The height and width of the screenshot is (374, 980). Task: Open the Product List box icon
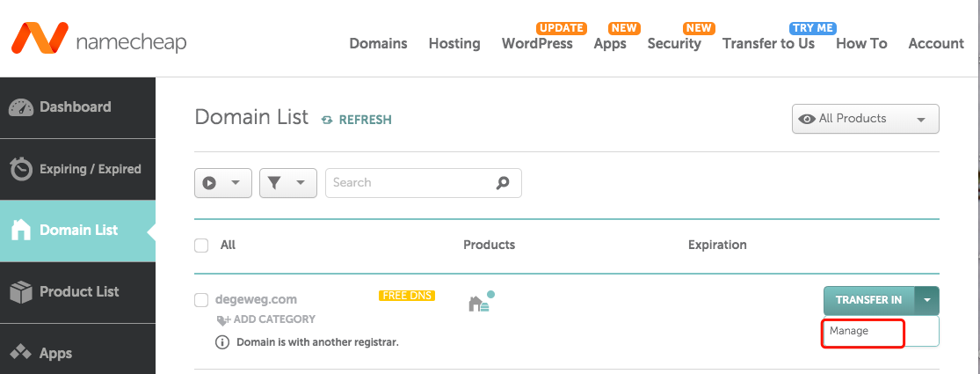[21, 291]
